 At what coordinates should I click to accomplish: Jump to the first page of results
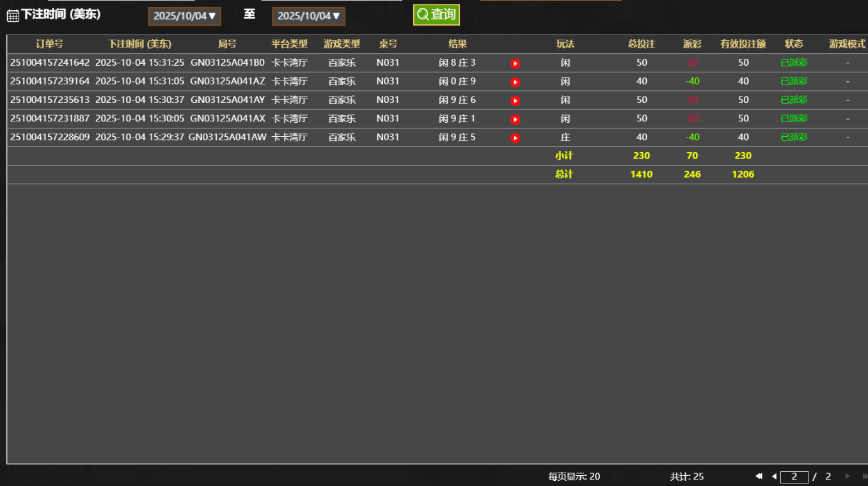click(x=759, y=476)
